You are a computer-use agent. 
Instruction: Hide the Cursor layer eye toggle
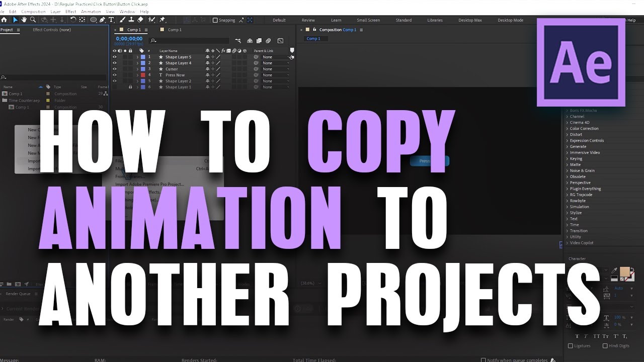(115, 69)
